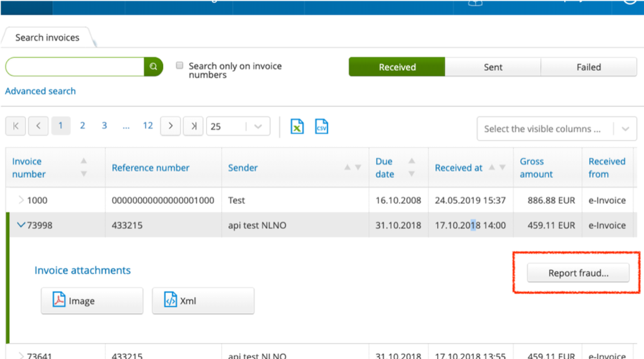Sort by Due date arrows
Viewport: 644px width, 359px height.
click(411, 167)
